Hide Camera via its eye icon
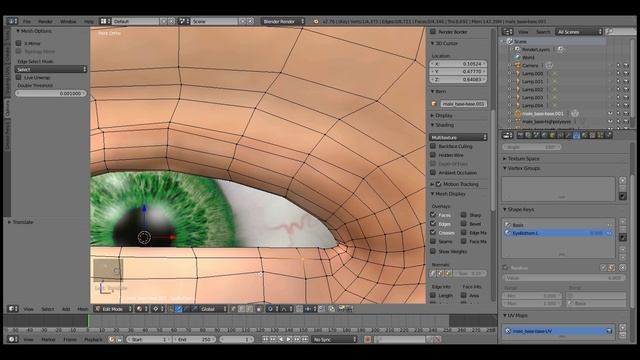640x360 pixels. [x=610, y=65]
